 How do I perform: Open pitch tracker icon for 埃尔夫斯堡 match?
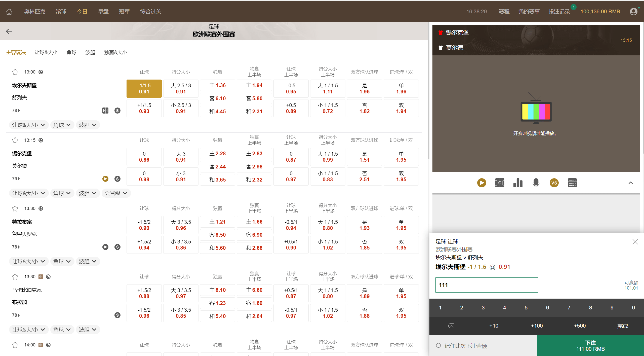click(105, 111)
